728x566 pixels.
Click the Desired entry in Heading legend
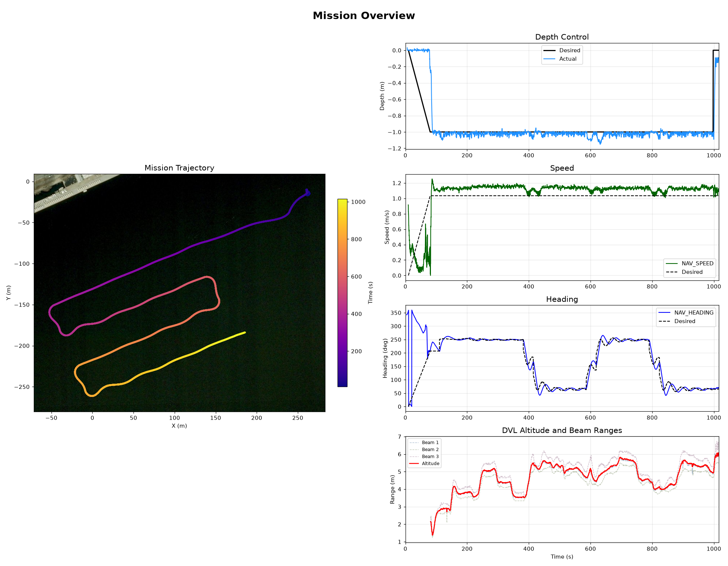(677, 321)
